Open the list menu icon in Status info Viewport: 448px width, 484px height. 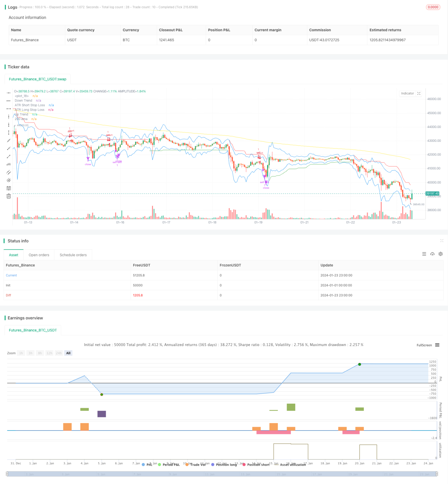tap(424, 254)
